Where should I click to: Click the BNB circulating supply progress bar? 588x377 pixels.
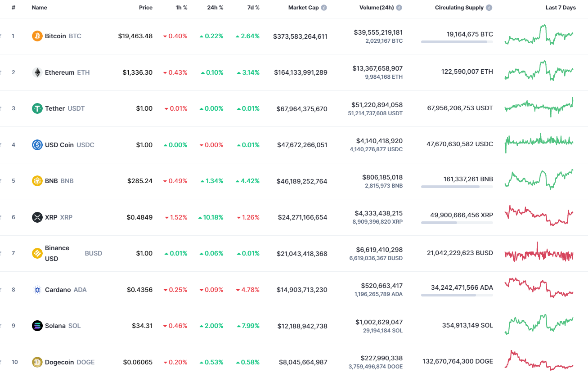tap(457, 187)
